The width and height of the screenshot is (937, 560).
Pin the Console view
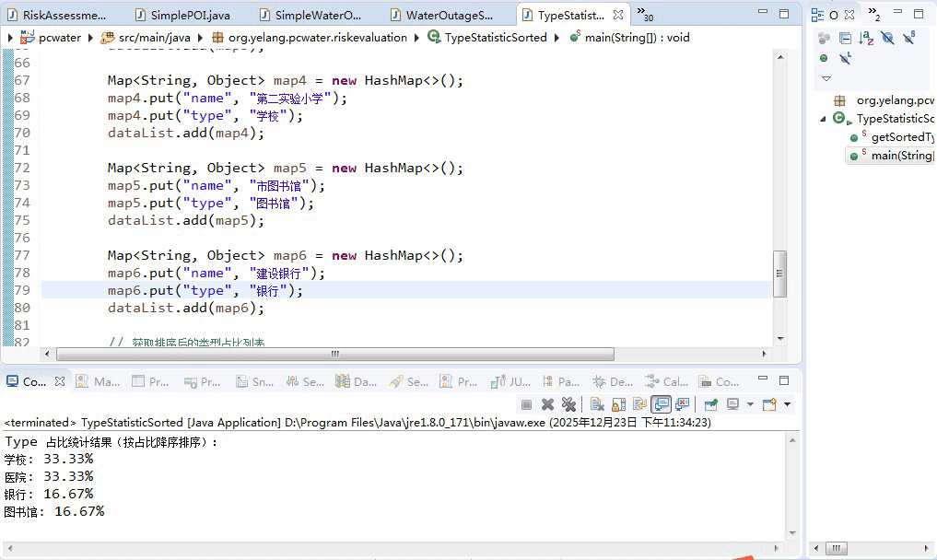tap(711, 404)
